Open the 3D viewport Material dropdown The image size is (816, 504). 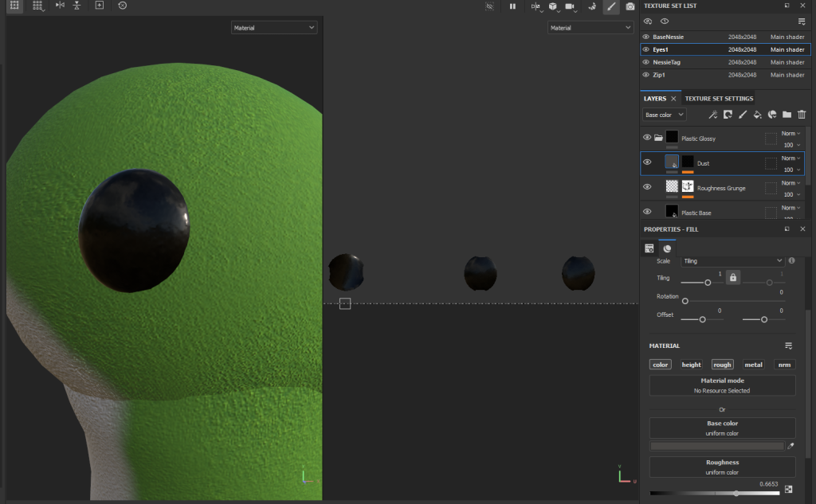pyautogui.click(x=274, y=28)
